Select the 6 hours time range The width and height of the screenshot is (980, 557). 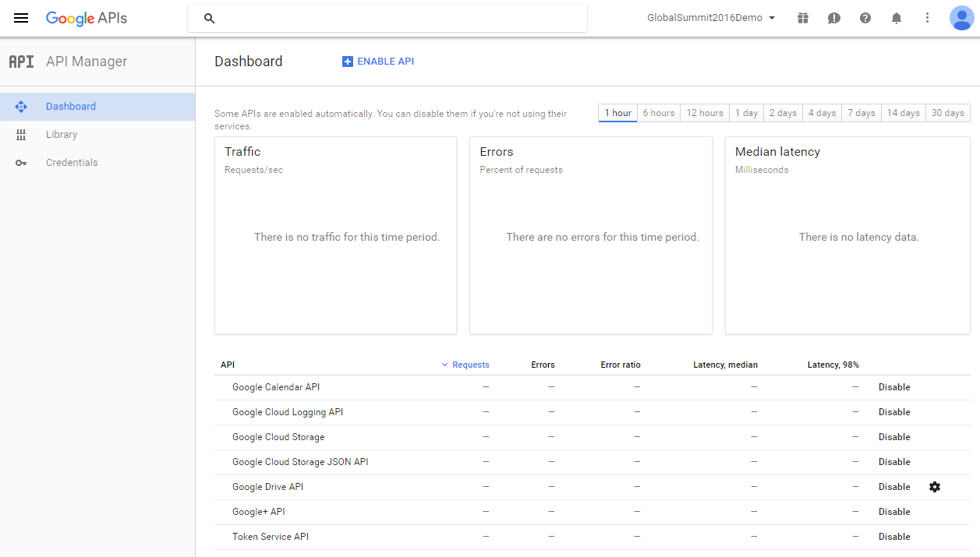pos(659,113)
